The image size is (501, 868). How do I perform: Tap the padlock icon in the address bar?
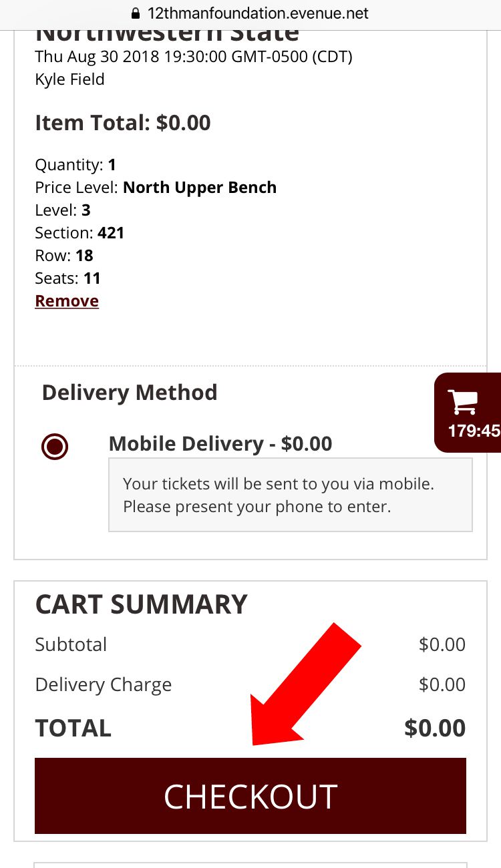tap(136, 13)
